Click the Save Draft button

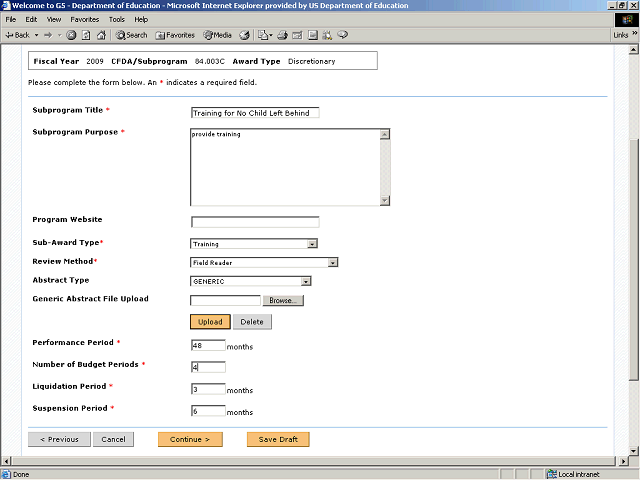[278, 439]
